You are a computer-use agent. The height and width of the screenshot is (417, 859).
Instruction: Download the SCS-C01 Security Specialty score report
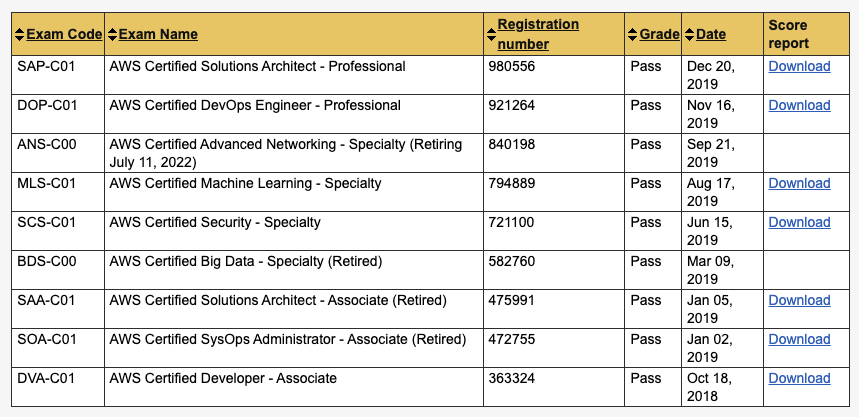click(799, 223)
